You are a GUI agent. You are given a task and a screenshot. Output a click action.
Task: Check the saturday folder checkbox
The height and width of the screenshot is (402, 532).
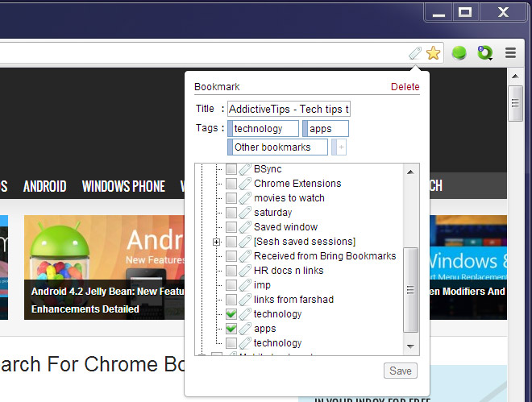[231, 213]
